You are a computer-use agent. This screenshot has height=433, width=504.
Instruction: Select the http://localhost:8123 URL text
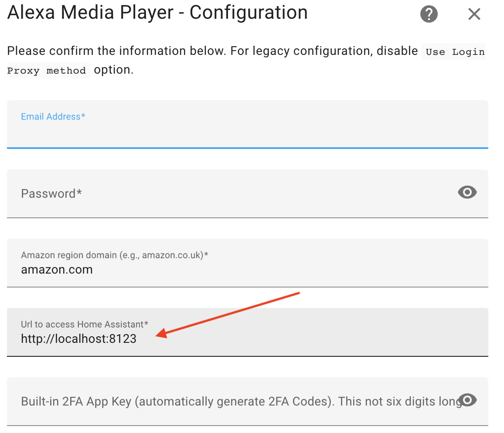coord(78,338)
